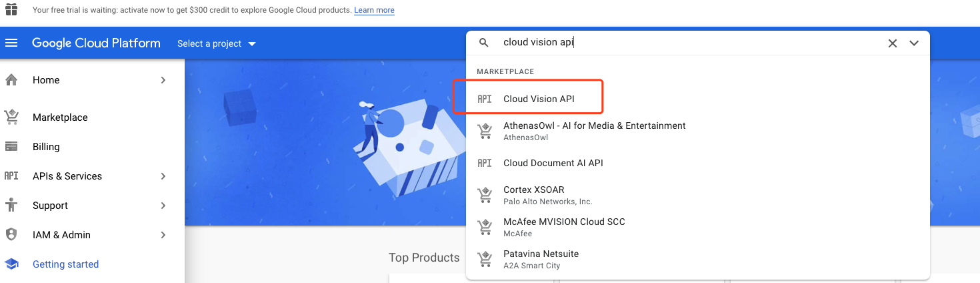Select the Cloud Vision API search result
Viewport: 980px width, 283px height.
pyautogui.click(x=698, y=99)
